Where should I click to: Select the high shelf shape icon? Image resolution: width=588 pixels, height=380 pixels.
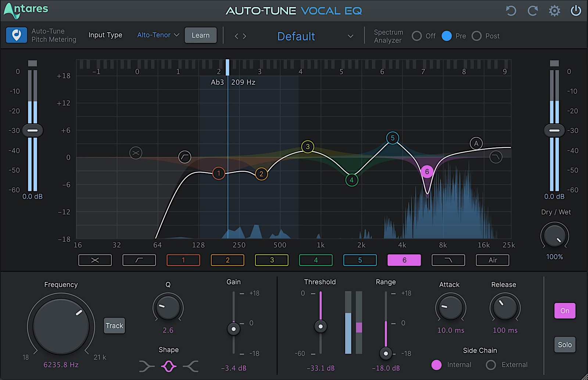191,366
